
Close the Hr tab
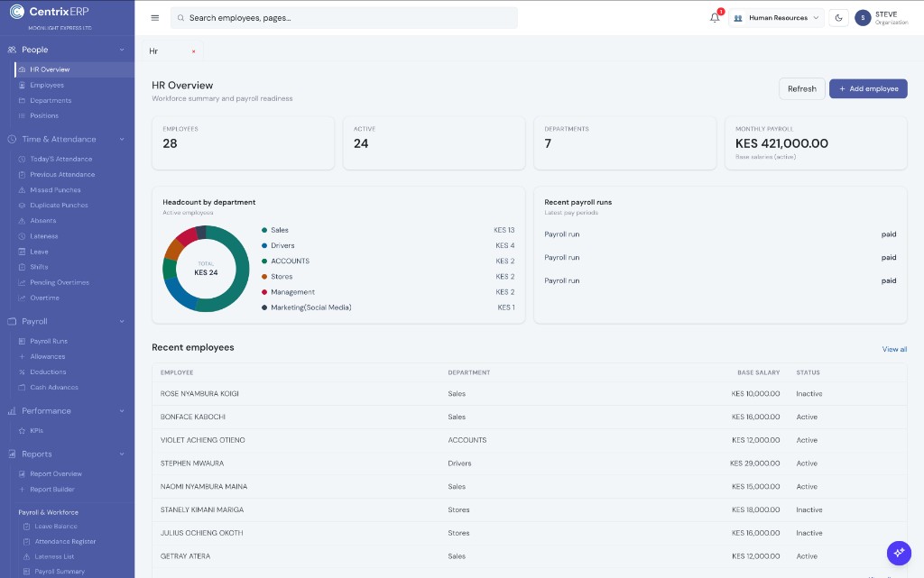(193, 51)
